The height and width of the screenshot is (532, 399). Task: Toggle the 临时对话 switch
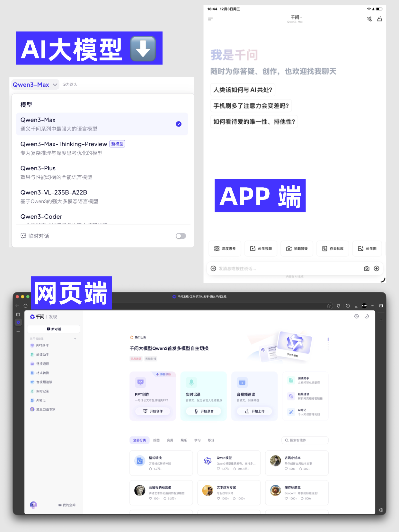pyautogui.click(x=181, y=236)
